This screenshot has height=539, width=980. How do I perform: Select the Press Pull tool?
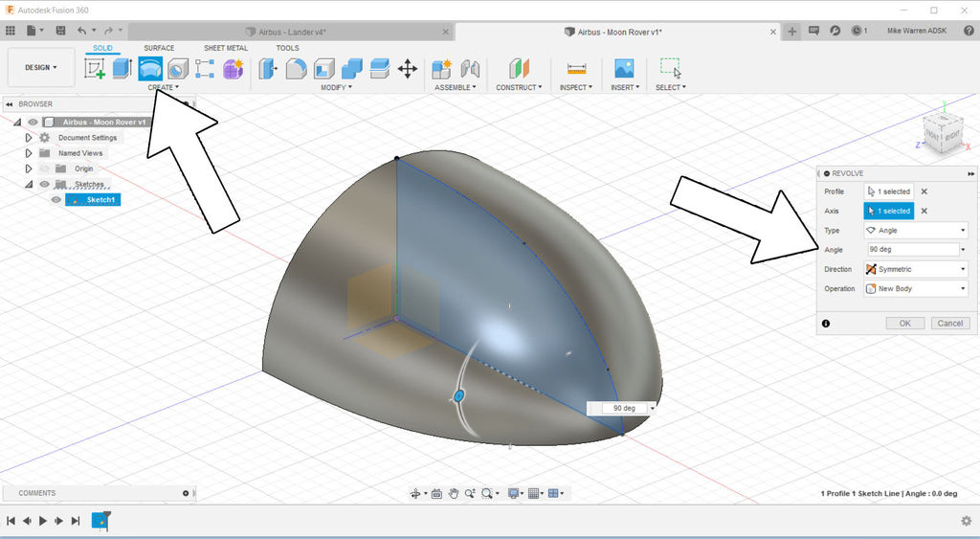[x=268, y=68]
